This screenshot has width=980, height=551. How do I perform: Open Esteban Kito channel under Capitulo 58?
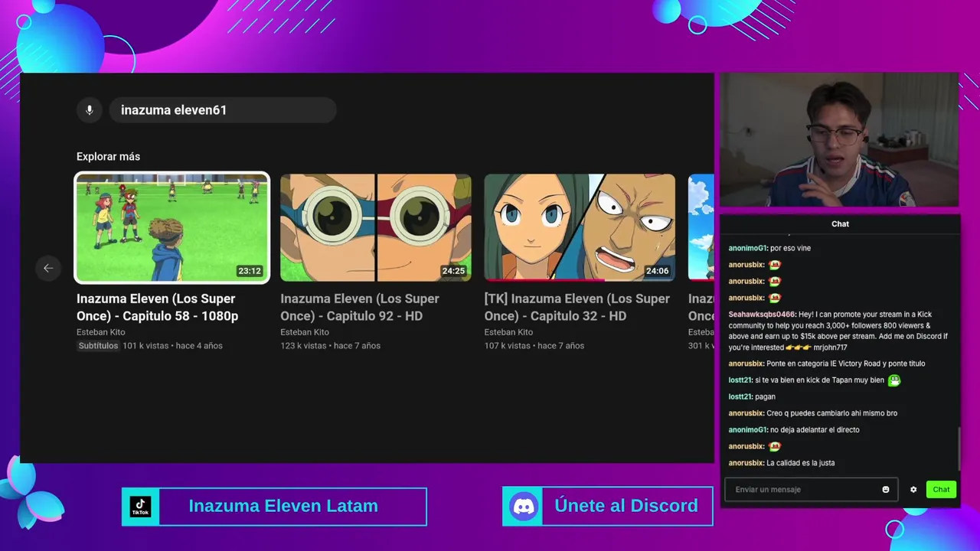[101, 332]
